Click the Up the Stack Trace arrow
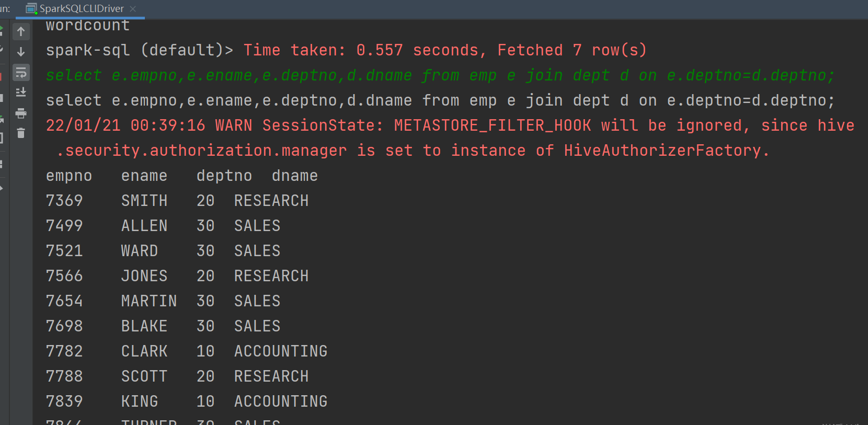868x425 pixels. [x=21, y=31]
